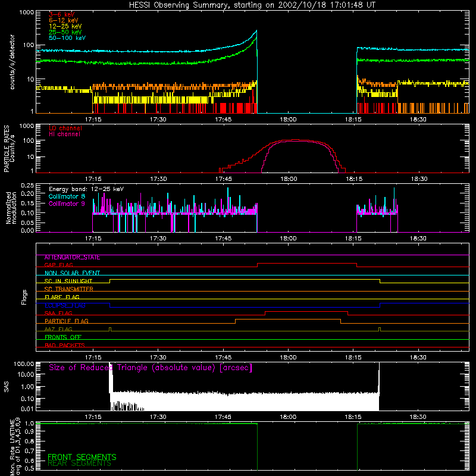Select the FRONT SEGMENTS legend label
Image resolution: width=476 pixels, height=476 pixels.
point(82,457)
